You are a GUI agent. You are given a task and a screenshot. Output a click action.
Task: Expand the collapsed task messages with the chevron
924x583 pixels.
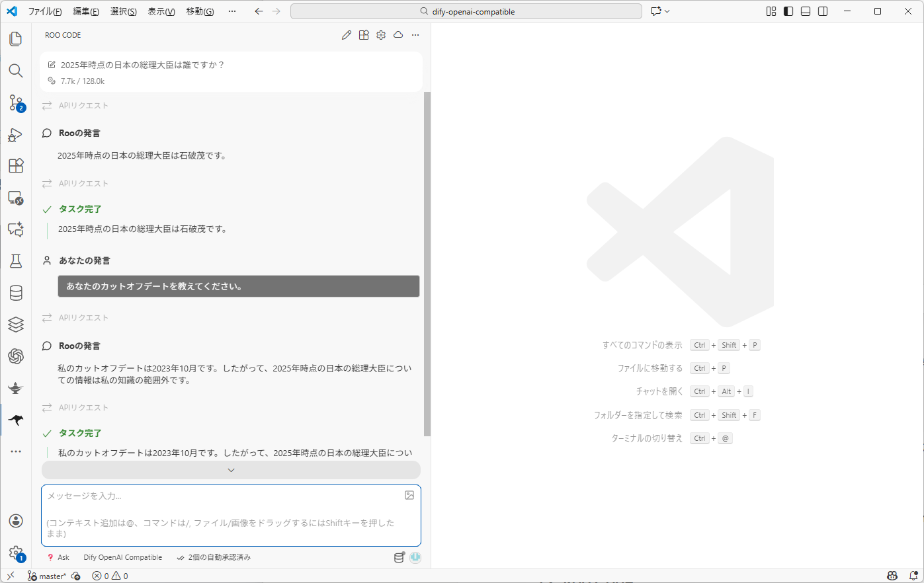[231, 469]
